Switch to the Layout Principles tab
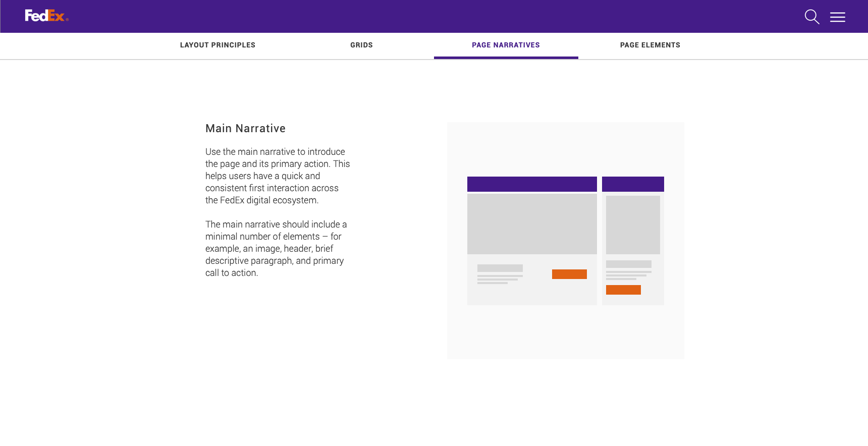Image resolution: width=868 pixels, height=446 pixels. [x=218, y=45]
